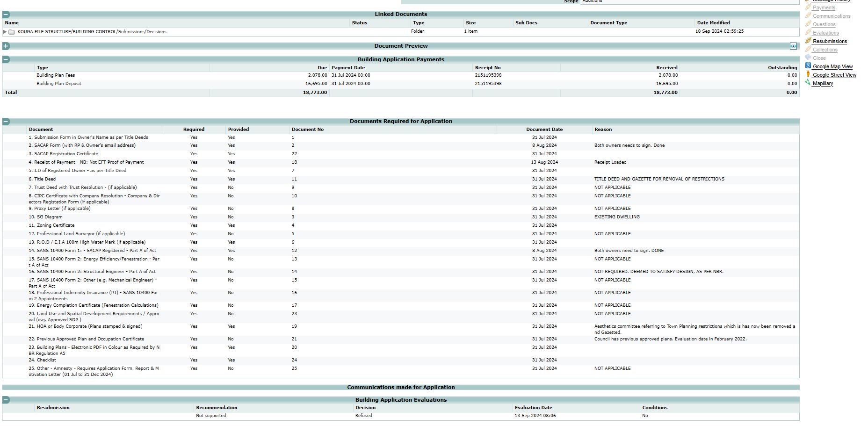Click the Resubmission column header in Evaluations
The height and width of the screenshot is (426, 868).
pos(53,408)
